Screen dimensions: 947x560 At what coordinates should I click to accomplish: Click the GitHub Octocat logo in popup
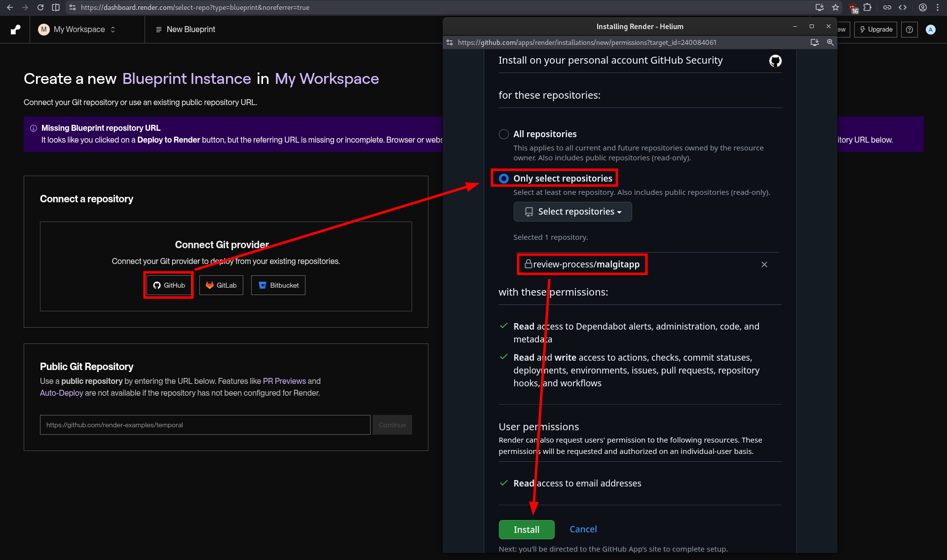pos(775,61)
